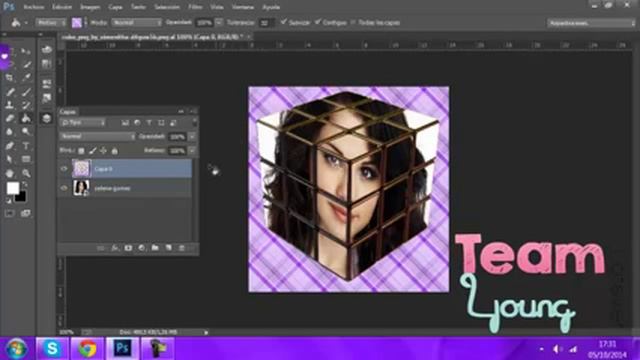The width and height of the screenshot is (640, 360).
Task: Select the Dodge tool
Action: tap(26, 132)
